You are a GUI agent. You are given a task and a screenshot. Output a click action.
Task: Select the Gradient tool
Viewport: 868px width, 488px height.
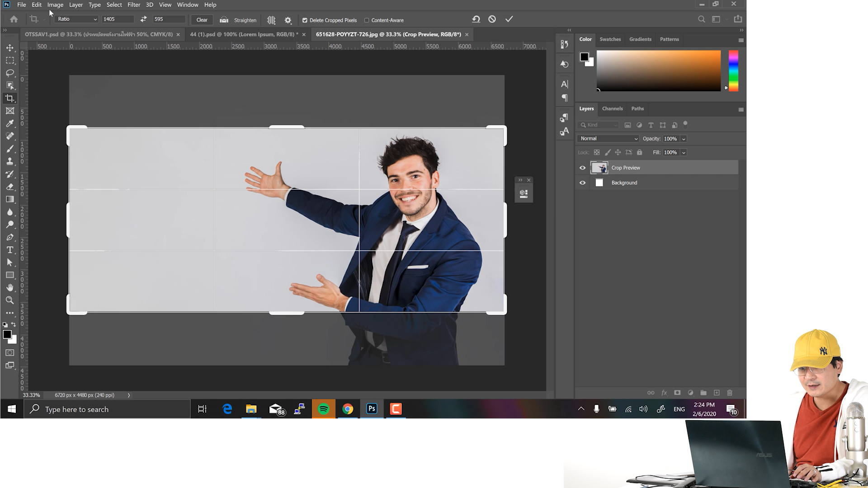click(10, 199)
